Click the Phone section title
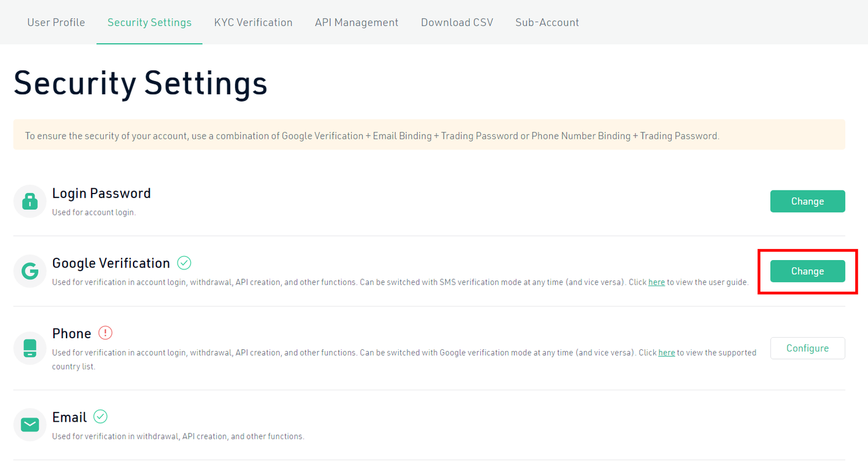Viewport: 868px width, 468px height. pyautogui.click(x=72, y=333)
